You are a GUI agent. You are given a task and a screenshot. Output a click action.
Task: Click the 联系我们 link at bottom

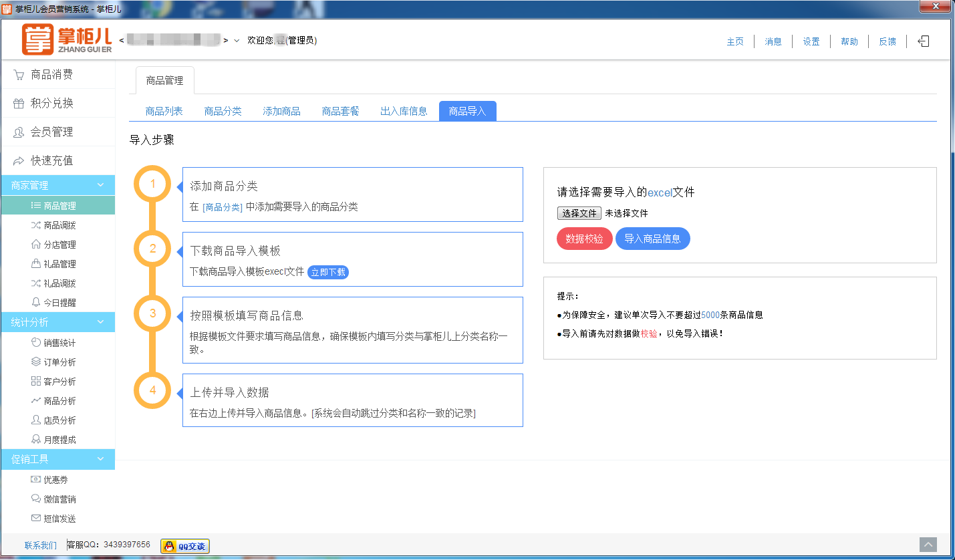[41, 545]
